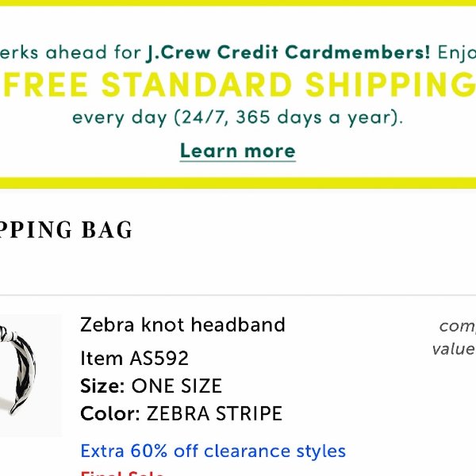Click the gray divider above the product

tap(238, 295)
